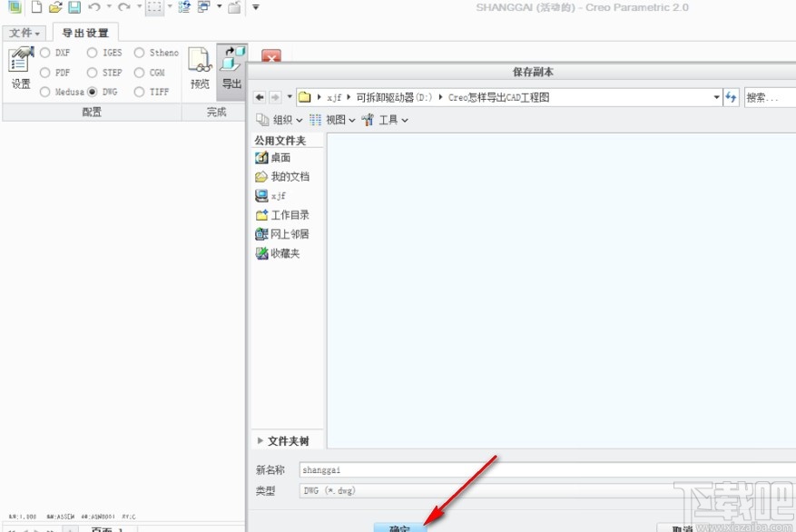796x532 pixels.
Task: Open dropdown next to dashed selection tool
Action: (x=170, y=6)
